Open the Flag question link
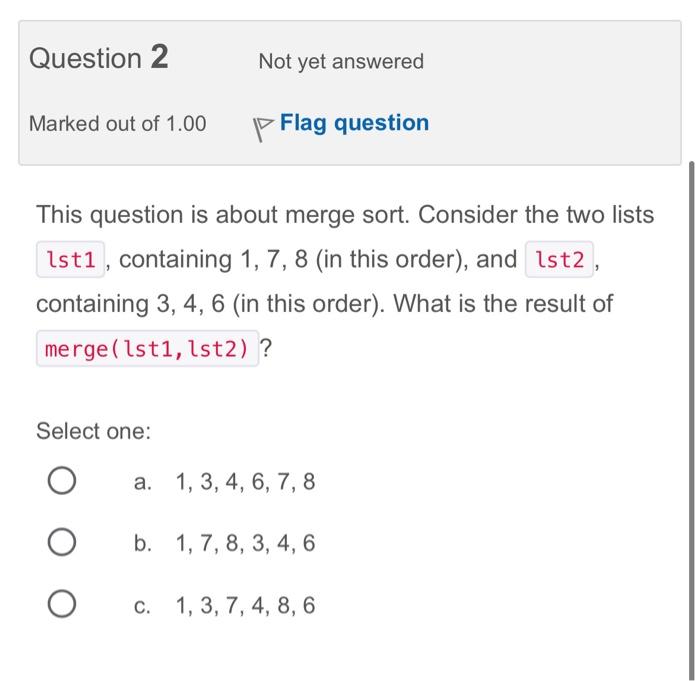 click(354, 123)
